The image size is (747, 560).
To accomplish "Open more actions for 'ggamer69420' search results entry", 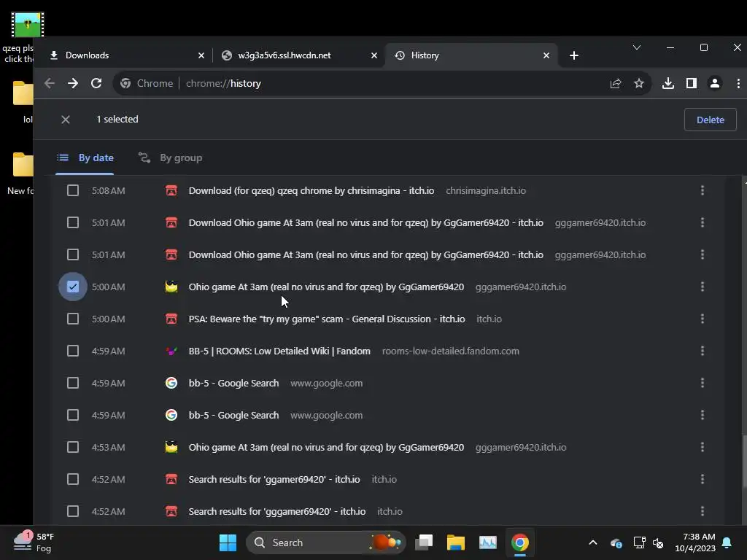I will 703,479.
